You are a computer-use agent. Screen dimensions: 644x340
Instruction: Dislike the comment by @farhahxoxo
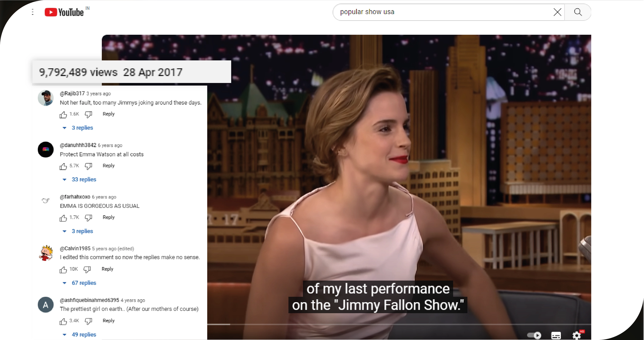click(88, 218)
